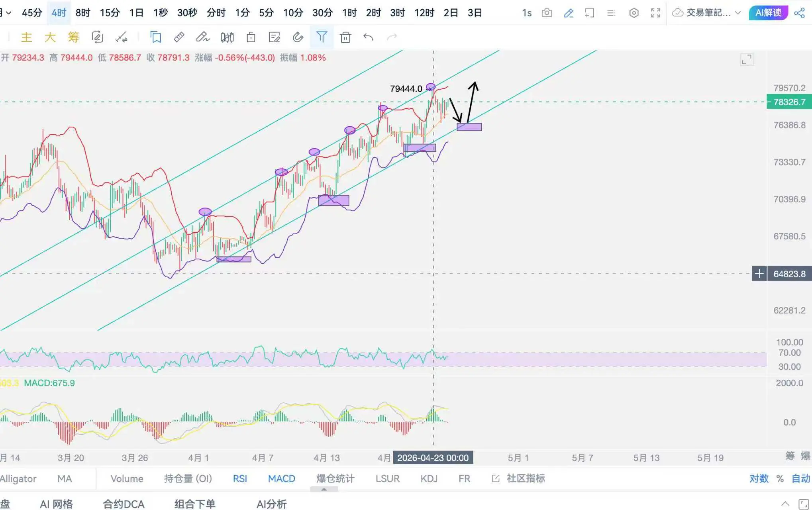Click the ruler measure tool
This screenshot has width=812, height=510.
tap(179, 37)
